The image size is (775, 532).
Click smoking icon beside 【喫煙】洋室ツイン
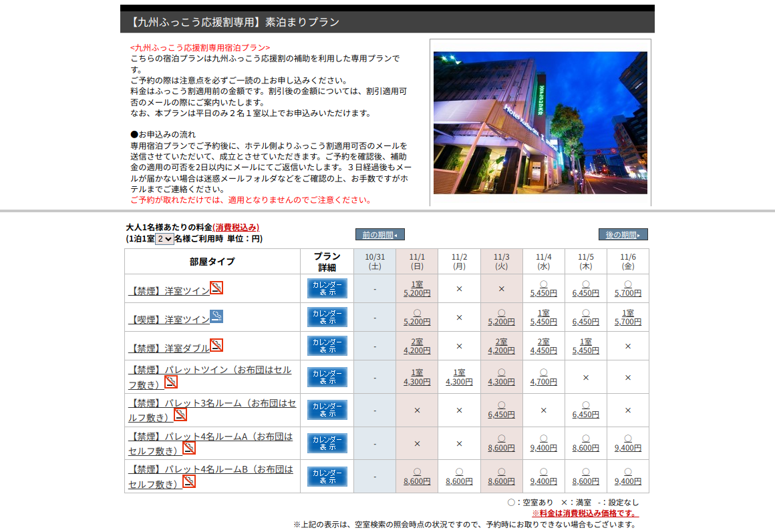pos(216,316)
